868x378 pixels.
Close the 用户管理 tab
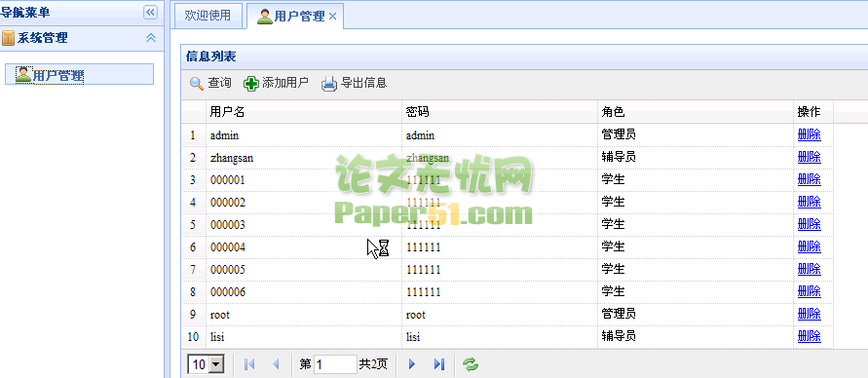[x=333, y=16]
